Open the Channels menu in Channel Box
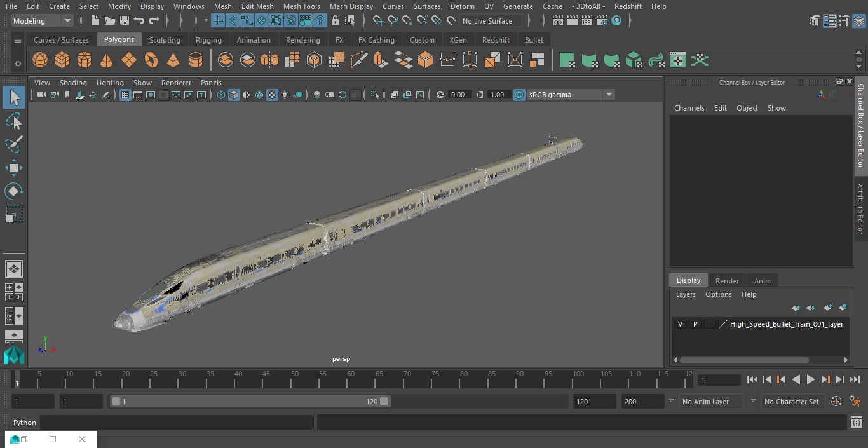The width and height of the screenshot is (868, 448). (689, 108)
